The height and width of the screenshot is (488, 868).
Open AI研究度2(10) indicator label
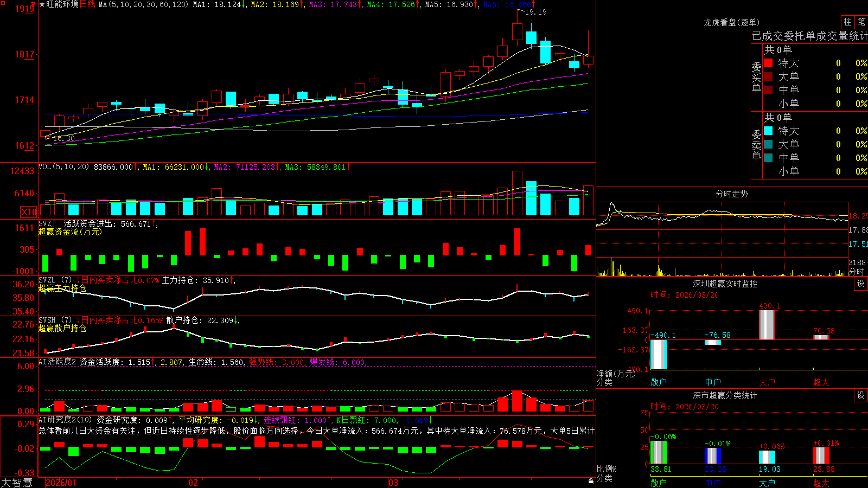point(65,420)
